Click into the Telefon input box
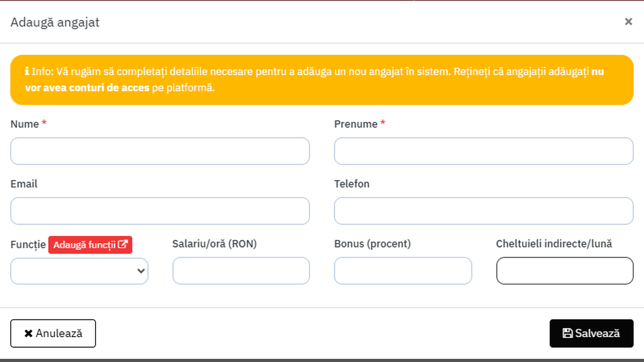Image resolution: width=644 pixels, height=362 pixels. click(x=484, y=211)
